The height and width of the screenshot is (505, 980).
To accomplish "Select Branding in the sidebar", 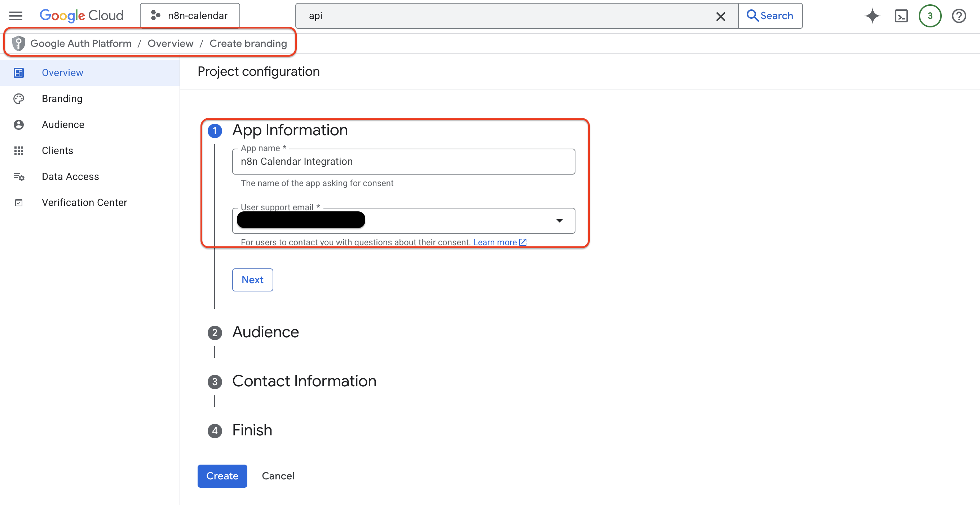I will [62, 98].
